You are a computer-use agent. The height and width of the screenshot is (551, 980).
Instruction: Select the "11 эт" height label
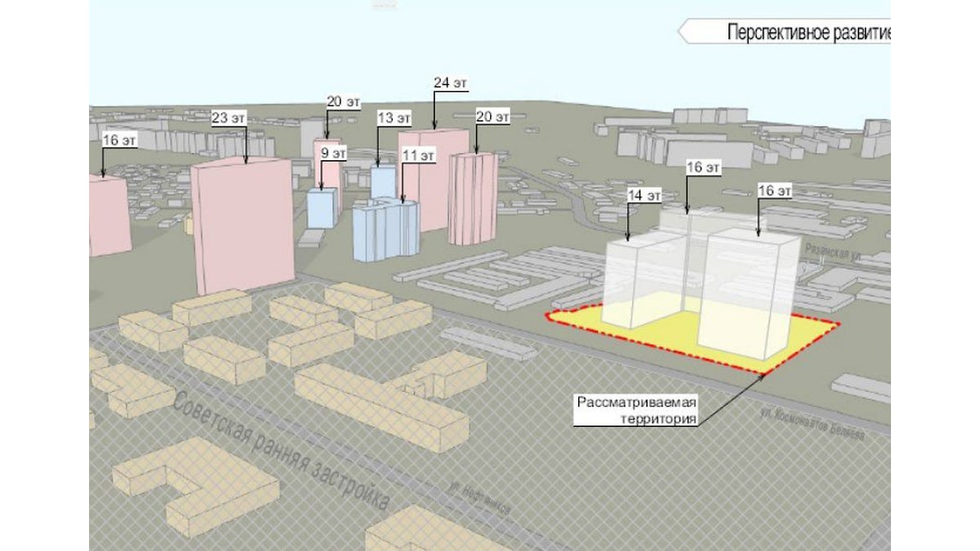pos(419,154)
